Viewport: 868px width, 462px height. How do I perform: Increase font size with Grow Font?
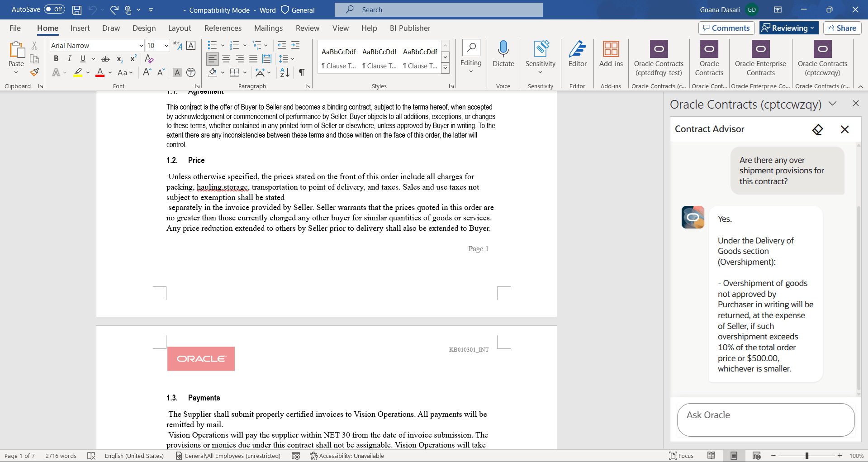[x=147, y=72]
